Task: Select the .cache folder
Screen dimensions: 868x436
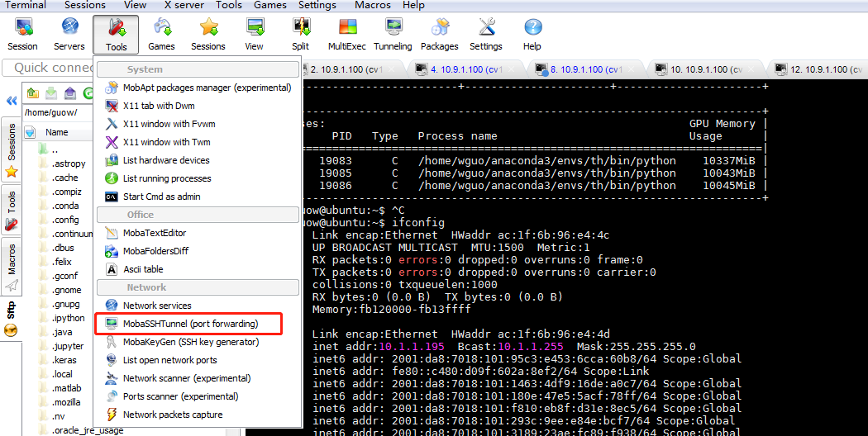Action: click(x=58, y=178)
